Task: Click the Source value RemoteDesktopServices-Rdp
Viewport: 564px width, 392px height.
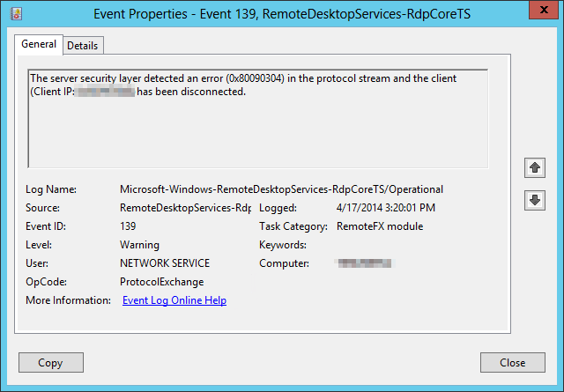Action: (x=185, y=208)
